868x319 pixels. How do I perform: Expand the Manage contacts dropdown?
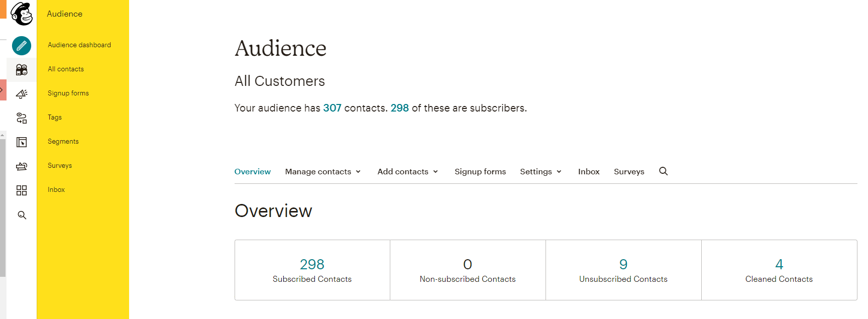pyautogui.click(x=323, y=172)
